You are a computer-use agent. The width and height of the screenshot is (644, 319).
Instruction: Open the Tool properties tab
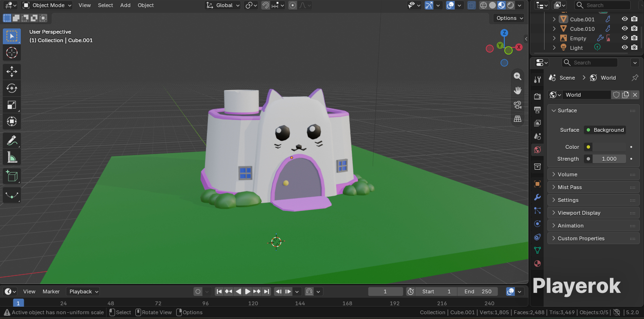[x=537, y=79]
